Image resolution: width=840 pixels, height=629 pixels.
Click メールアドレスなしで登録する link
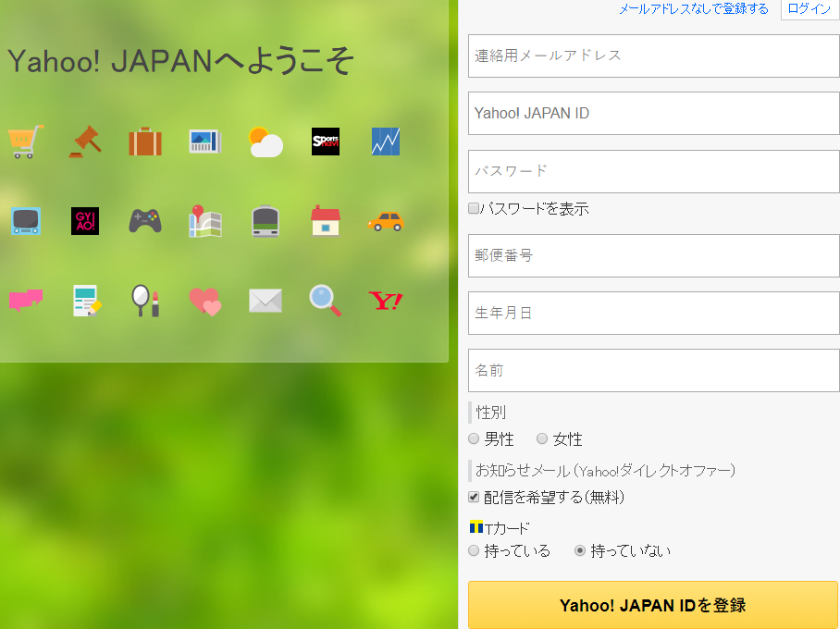(x=694, y=8)
